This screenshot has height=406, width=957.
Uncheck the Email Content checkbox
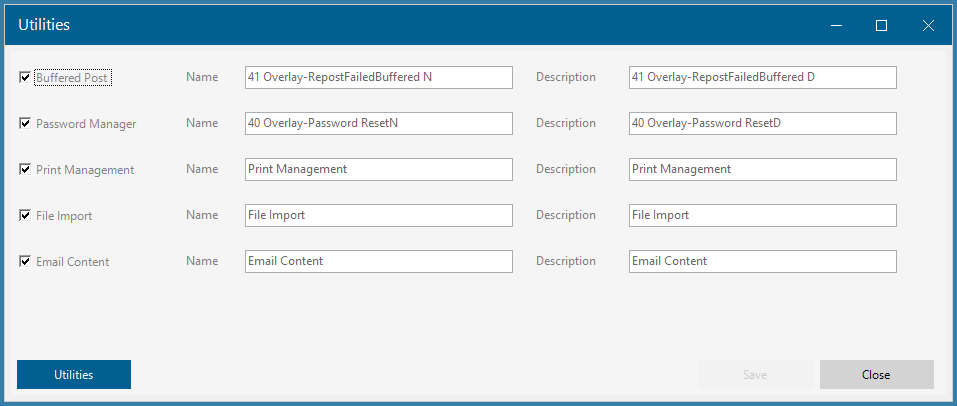pyautogui.click(x=25, y=261)
